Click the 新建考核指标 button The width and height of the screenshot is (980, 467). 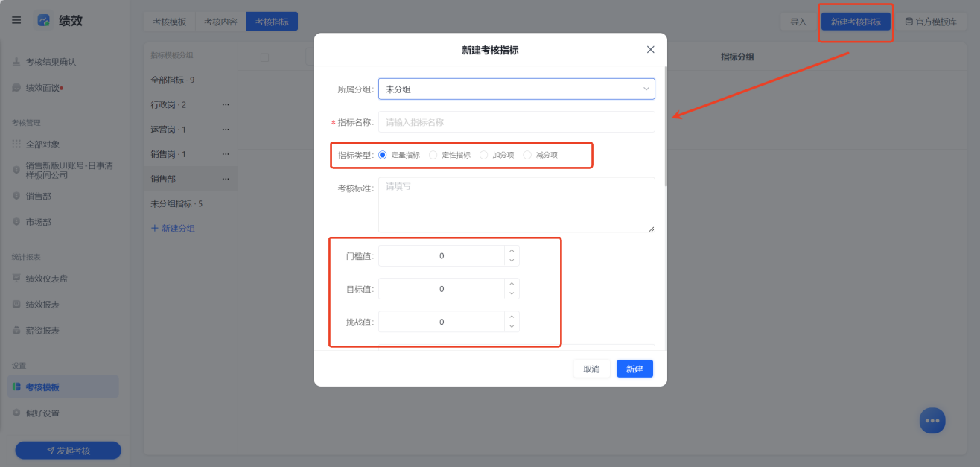pyautogui.click(x=856, y=22)
